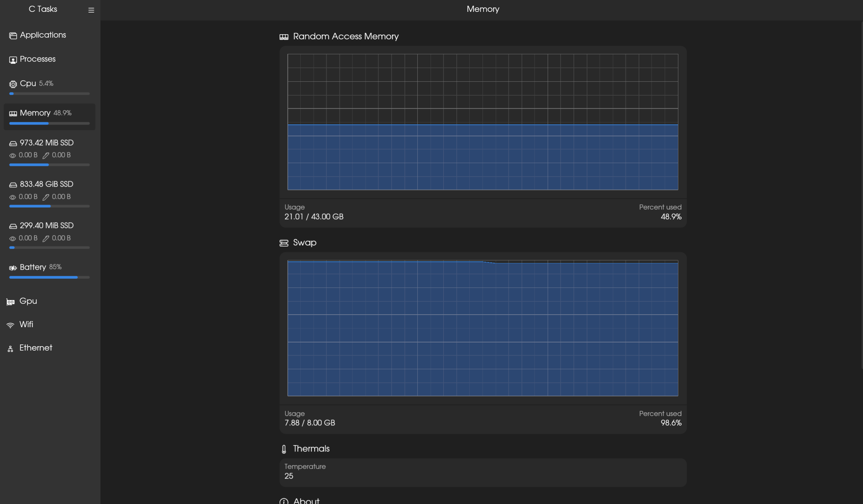This screenshot has width=863, height=504.
Task: Click the pencil write icon under 833.48 GiB SSD
Action: [46, 197]
